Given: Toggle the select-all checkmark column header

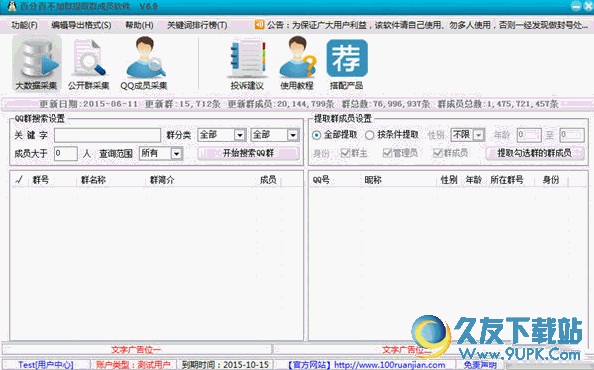Looking at the screenshot, I should coord(19,180).
